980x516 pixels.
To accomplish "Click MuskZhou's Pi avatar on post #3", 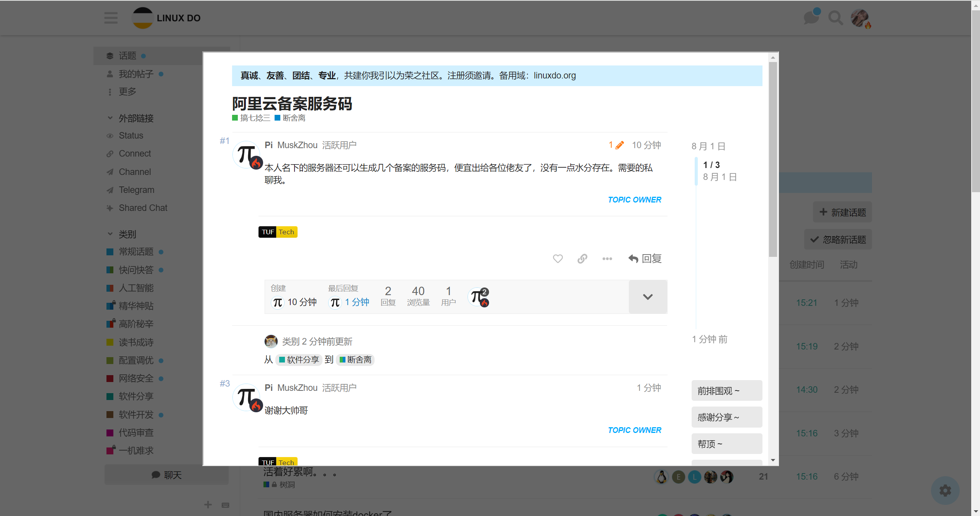I will point(247,397).
